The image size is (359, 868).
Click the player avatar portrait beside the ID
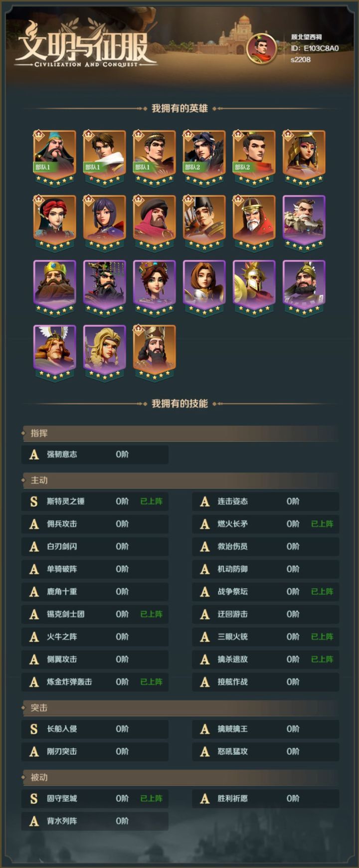(x=262, y=48)
